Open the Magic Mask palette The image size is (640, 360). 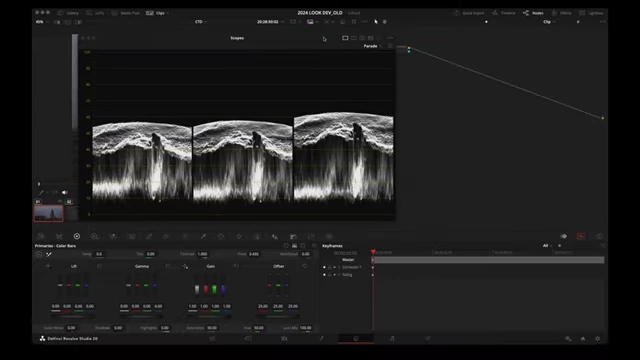point(257,236)
